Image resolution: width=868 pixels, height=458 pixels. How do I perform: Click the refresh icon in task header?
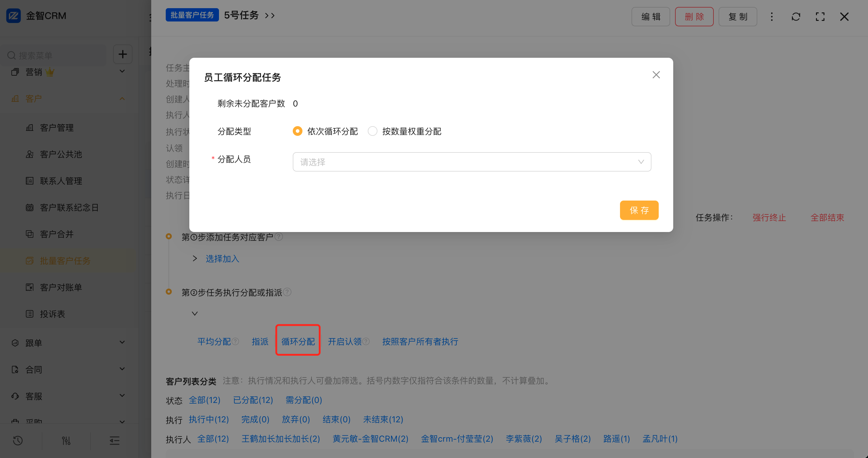pyautogui.click(x=795, y=17)
